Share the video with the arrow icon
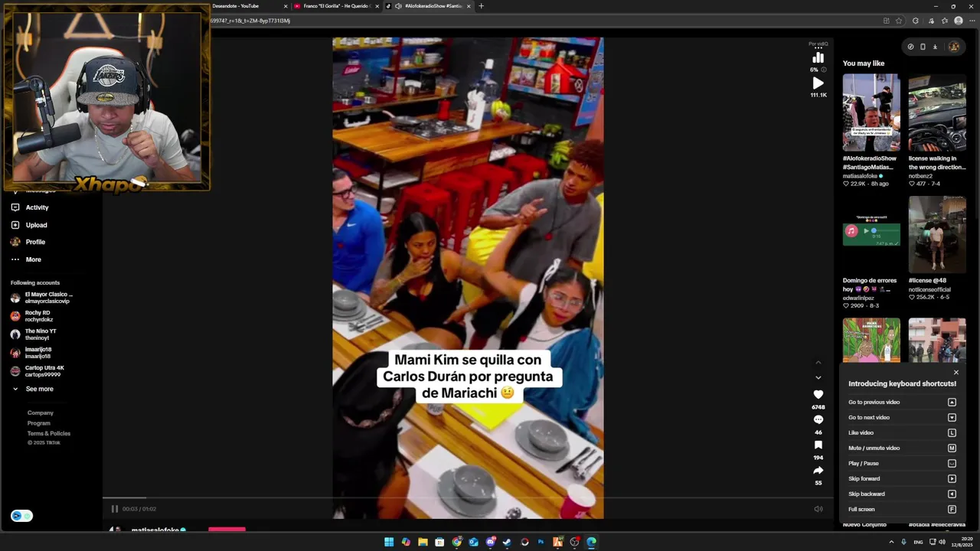Viewport: 980px width, 551px height. click(x=818, y=470)
